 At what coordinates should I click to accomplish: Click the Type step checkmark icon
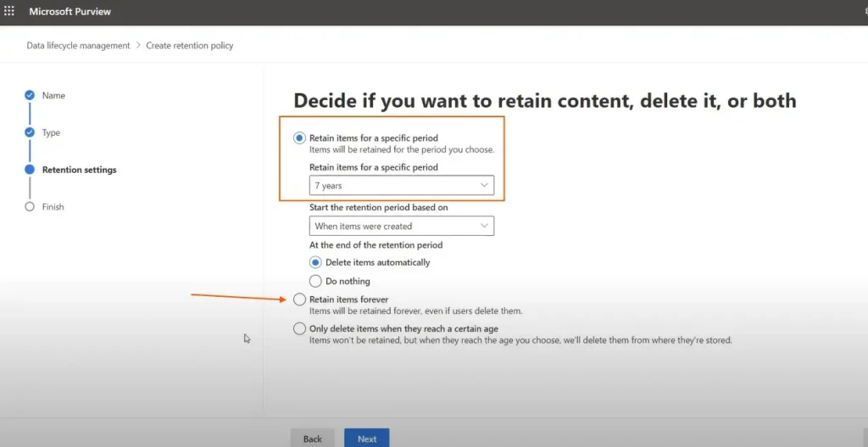coord(30,132)
